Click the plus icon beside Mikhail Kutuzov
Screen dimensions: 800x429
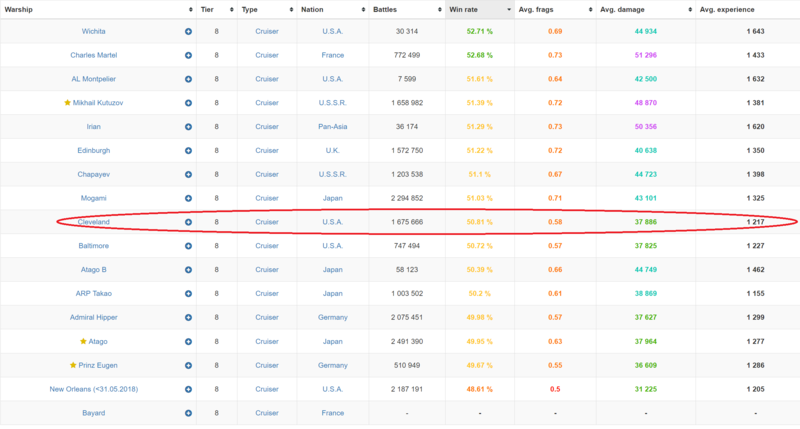(x=188, y=103)
